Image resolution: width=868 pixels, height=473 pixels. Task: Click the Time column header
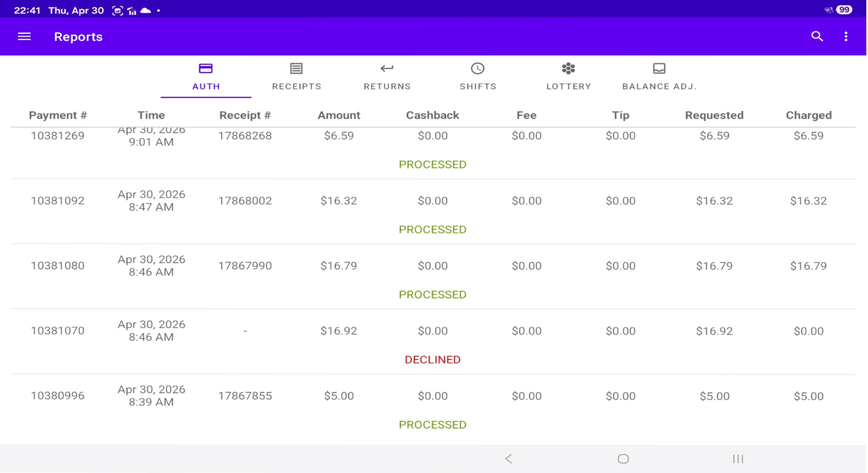tap(151, 116)
